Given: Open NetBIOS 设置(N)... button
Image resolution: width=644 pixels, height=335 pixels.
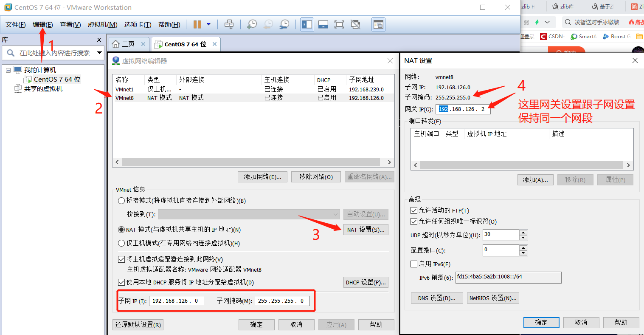Looking at the screenshot, I should pos(493,298).
